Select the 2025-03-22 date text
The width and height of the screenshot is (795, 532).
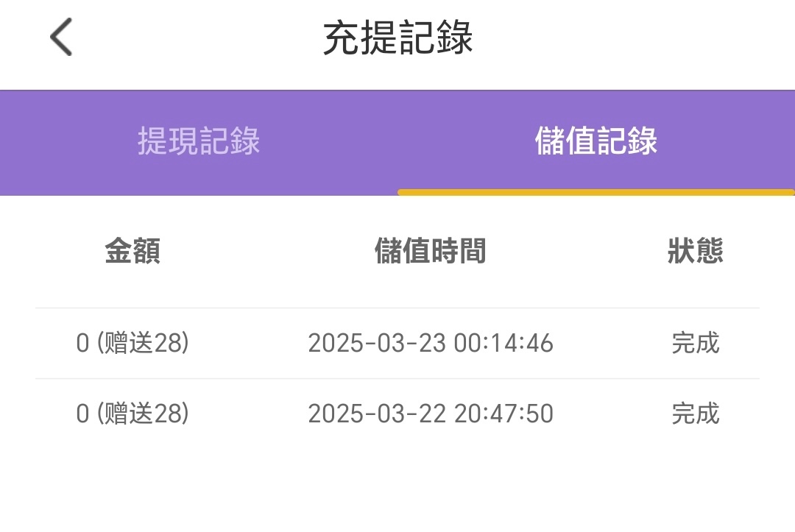pyautogui.click(x=377, y=414)
